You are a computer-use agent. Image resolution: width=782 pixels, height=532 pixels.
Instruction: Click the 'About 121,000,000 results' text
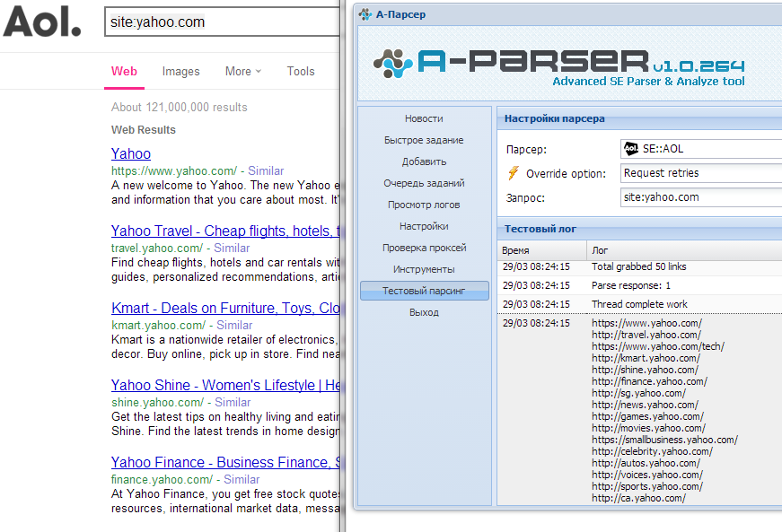pos(179,107)
